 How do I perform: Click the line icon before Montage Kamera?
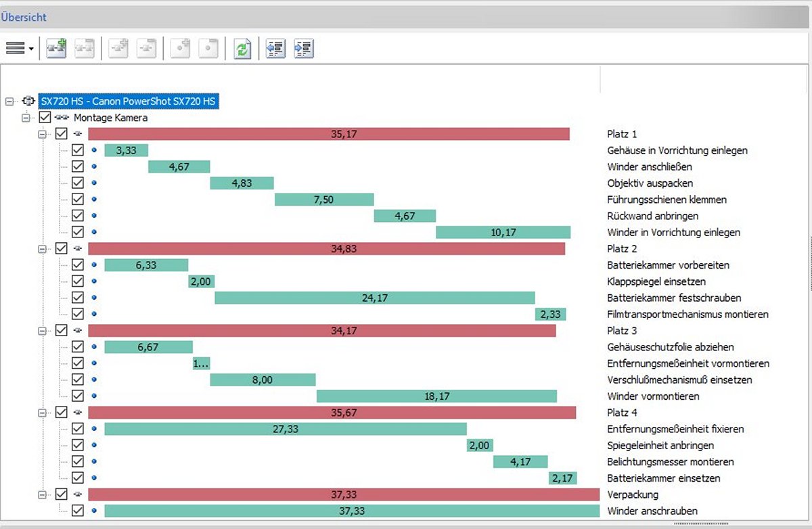[62, 118]
